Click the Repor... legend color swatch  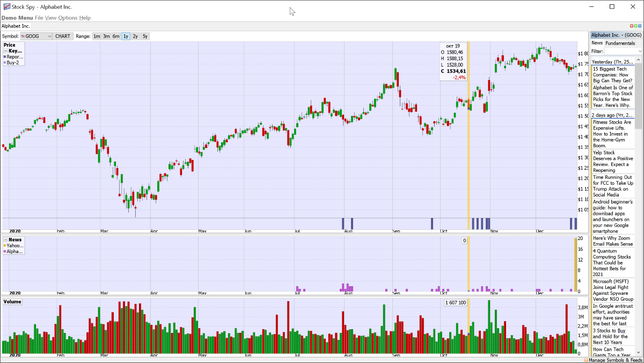click(x=5, y=56)
